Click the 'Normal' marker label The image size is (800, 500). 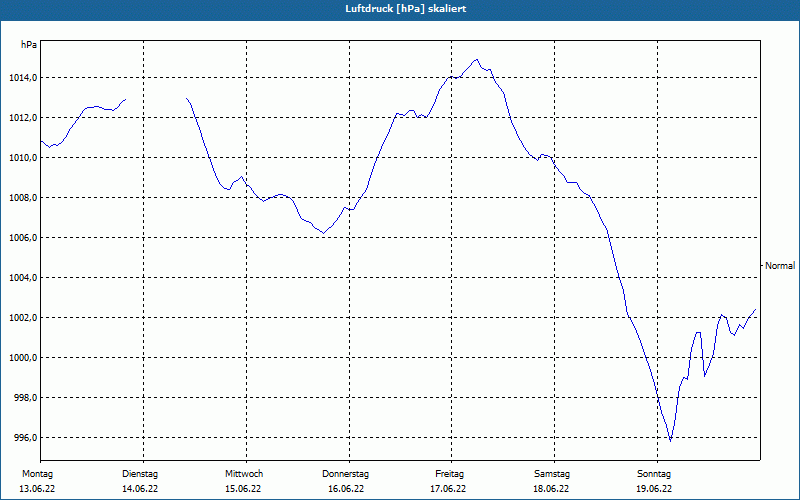(x=780, y=266)
